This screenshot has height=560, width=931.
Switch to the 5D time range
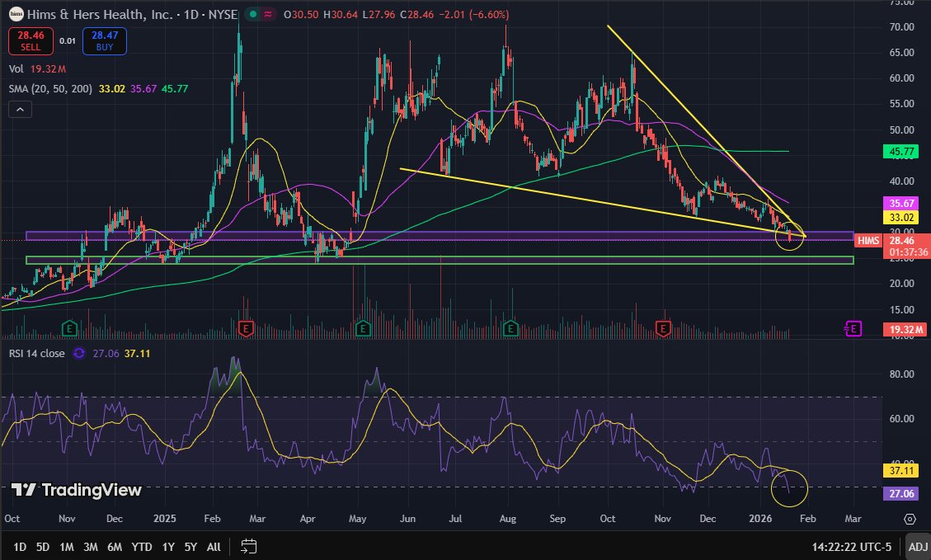[43, 546]
